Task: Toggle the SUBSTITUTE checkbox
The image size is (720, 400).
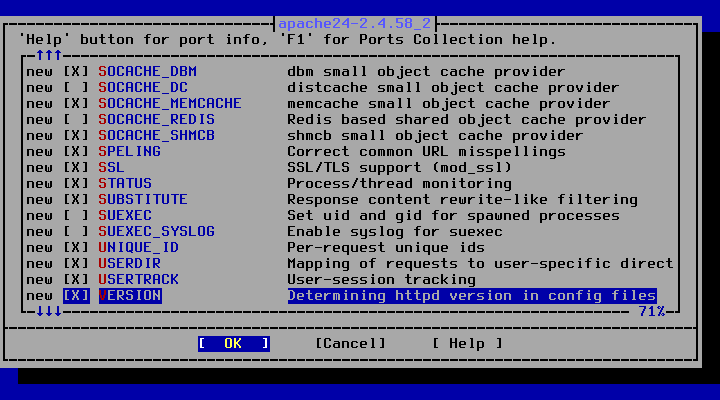Action: (76, 200)
